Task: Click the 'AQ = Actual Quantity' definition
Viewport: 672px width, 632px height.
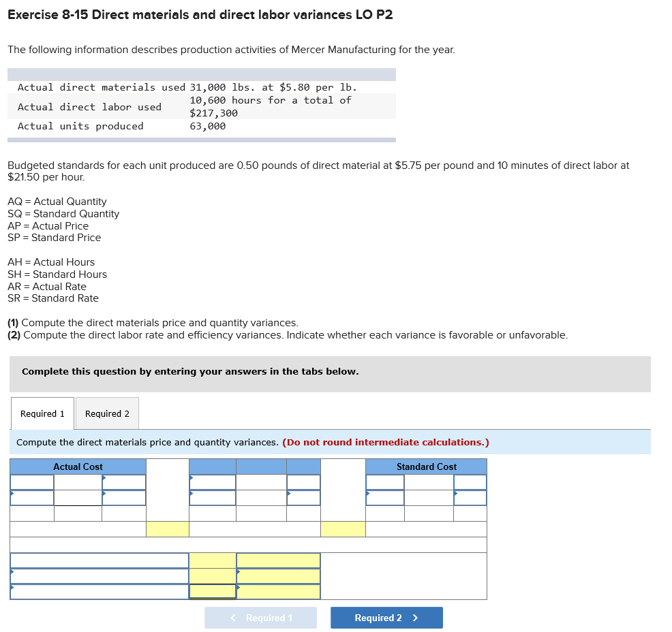Action: 57,202
